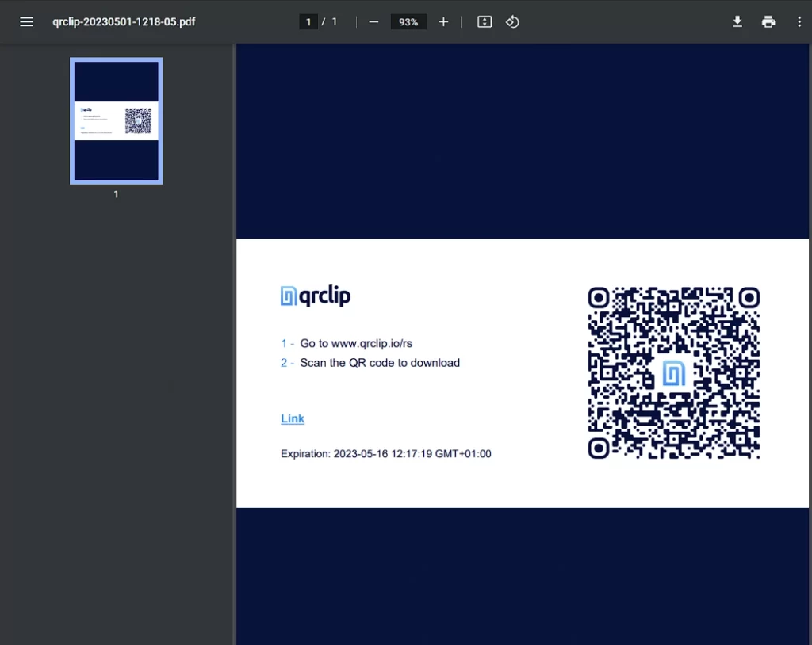Click 'Scan the QR code to download' text
This screenshot has width=812, height=645.
pyautogui.click(x=380, y=363)
